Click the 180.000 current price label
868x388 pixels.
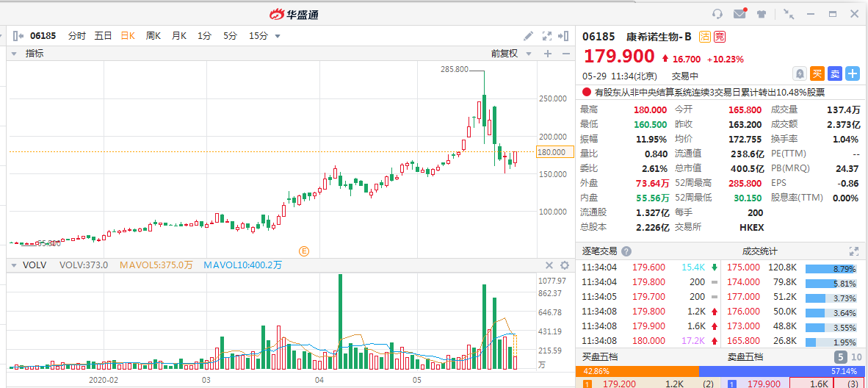pyautogui.click(x=554, y=152)
